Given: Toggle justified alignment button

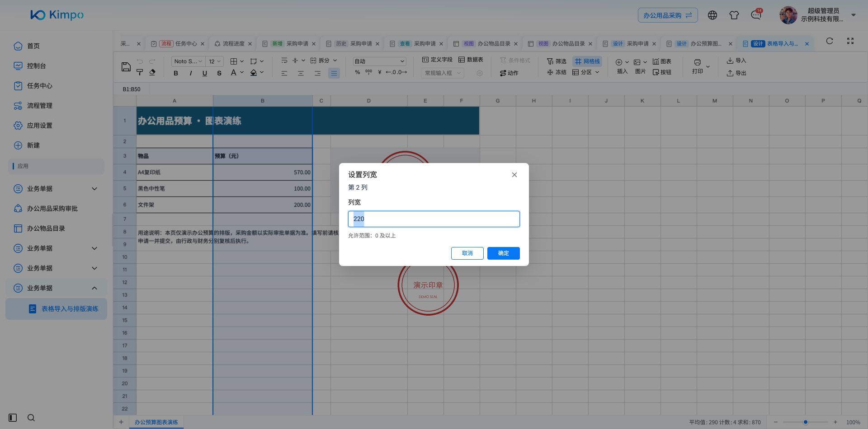Looking at the screenshot, I should click(334, 73).
